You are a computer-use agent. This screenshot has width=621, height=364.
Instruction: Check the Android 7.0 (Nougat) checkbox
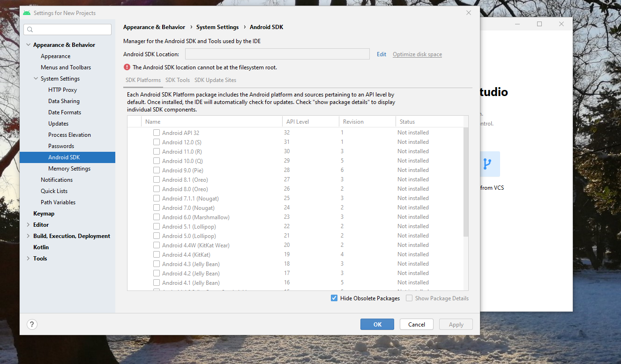click(x=157, y=208)
